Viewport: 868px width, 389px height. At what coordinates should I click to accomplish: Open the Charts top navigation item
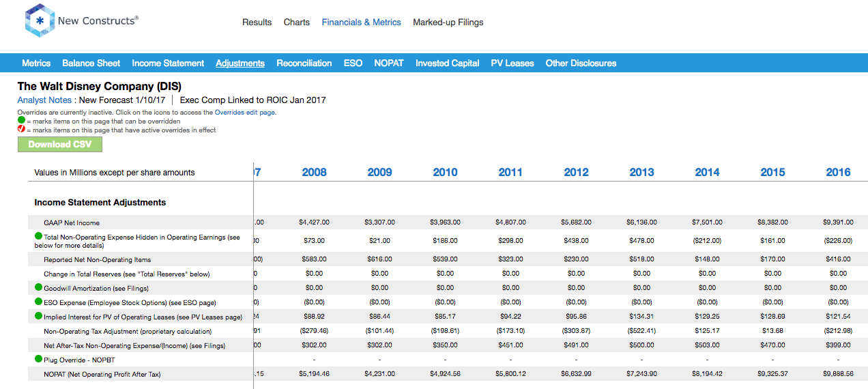coord(297,22)
